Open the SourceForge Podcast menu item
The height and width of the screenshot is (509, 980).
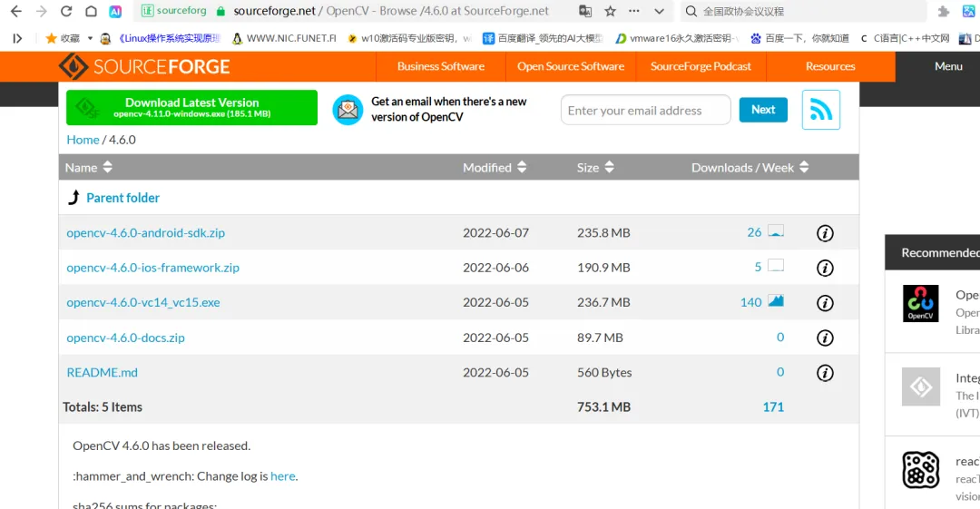click(x=701, y=66)
